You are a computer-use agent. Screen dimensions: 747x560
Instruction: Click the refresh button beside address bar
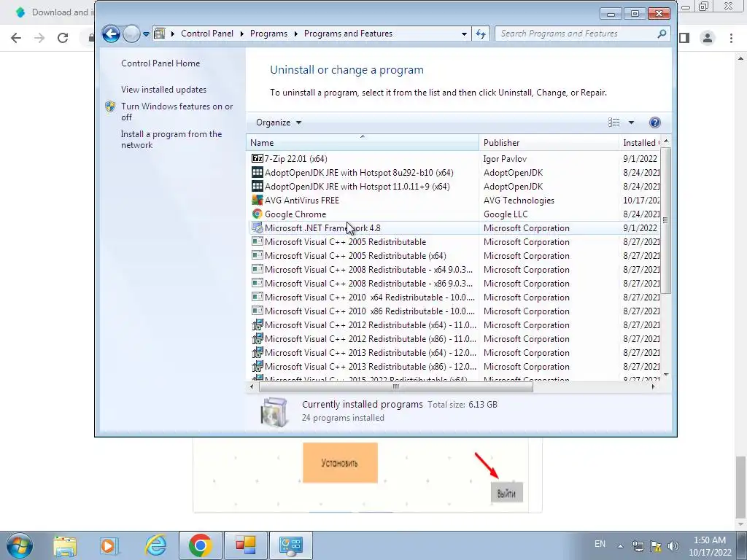click(x=481, y=34)
